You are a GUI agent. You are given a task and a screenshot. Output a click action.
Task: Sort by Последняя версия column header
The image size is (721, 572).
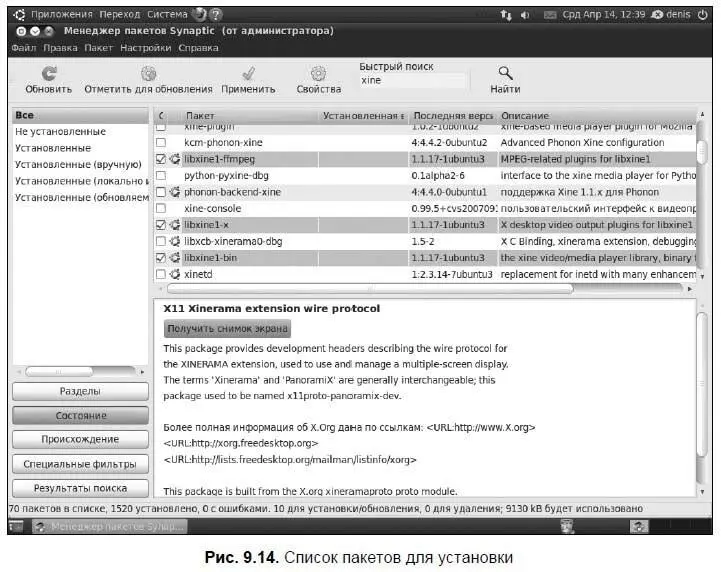[453, 116]
